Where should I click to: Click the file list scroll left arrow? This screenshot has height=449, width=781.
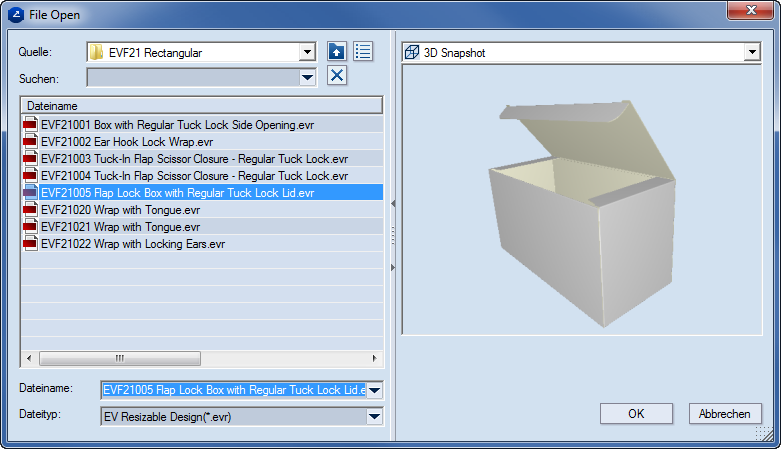[x=29, y=358]
